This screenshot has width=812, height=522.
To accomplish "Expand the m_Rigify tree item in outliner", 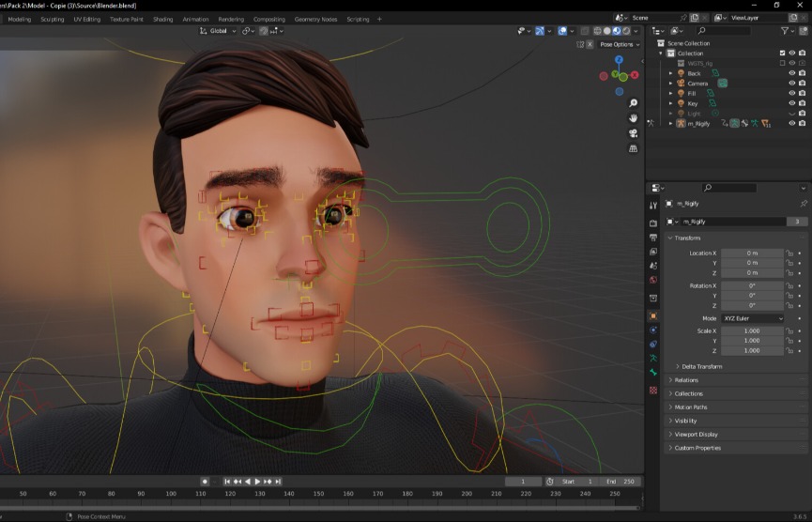I will (x=670, y=123).
